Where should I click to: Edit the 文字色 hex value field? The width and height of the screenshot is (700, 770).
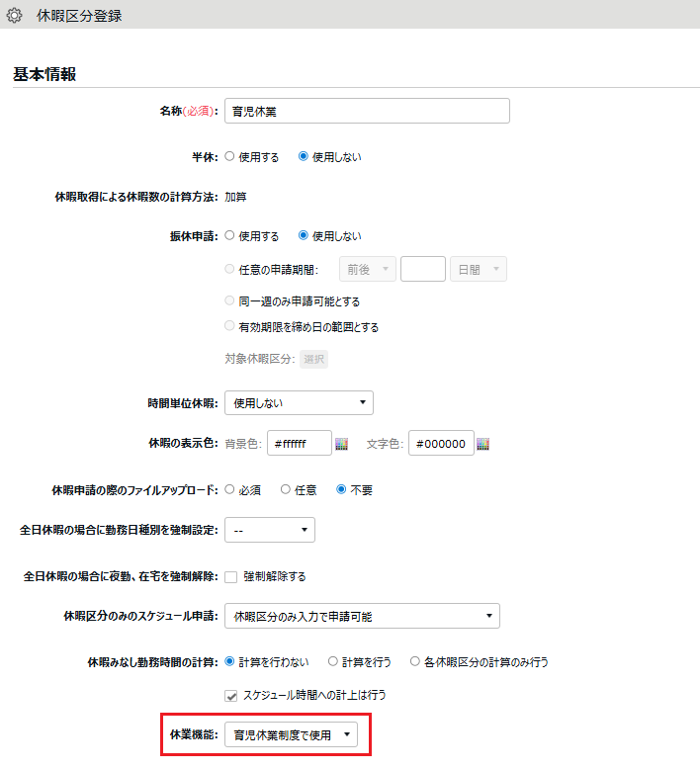pyautogui.click(x=441, y=444)
